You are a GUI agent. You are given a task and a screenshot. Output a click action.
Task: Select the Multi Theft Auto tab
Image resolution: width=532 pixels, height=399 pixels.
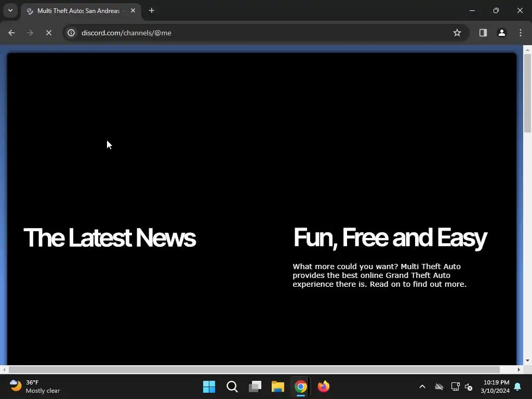click(82, 11)
